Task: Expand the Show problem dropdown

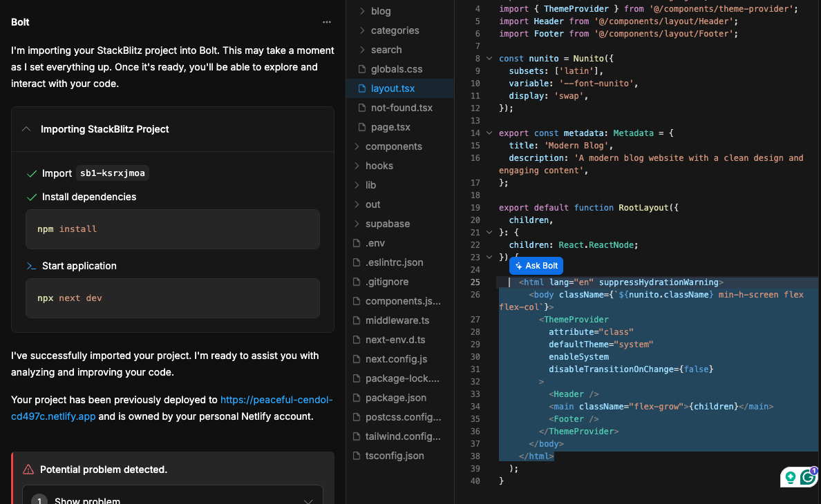Action: point(308,501)
